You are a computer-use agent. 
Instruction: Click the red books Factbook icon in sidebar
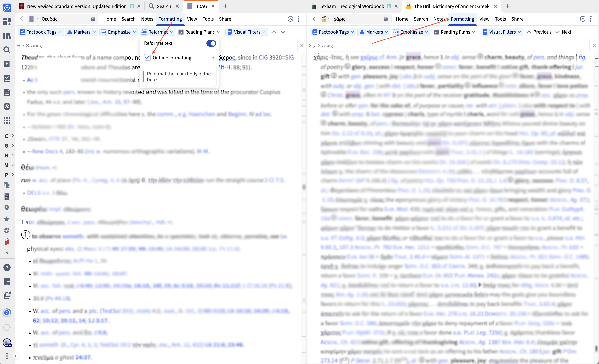coord(7,242)
